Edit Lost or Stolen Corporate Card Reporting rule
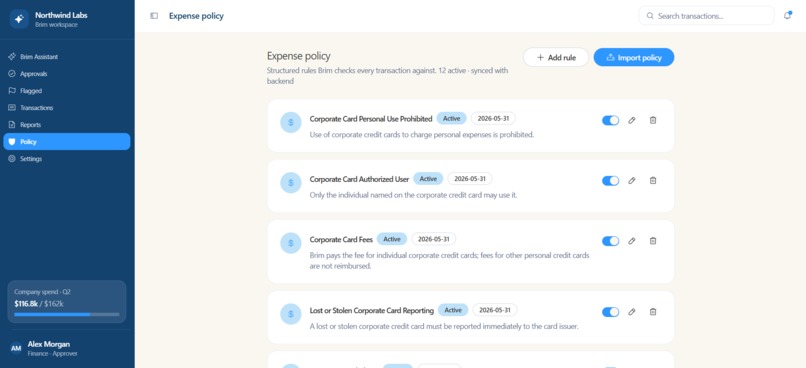This screenshot has width=806, height=368. 632,311
